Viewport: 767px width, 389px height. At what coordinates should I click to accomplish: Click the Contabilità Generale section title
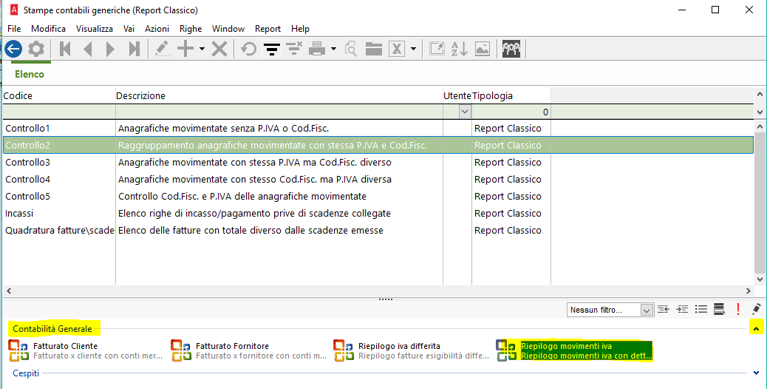[x=52, y=329]
